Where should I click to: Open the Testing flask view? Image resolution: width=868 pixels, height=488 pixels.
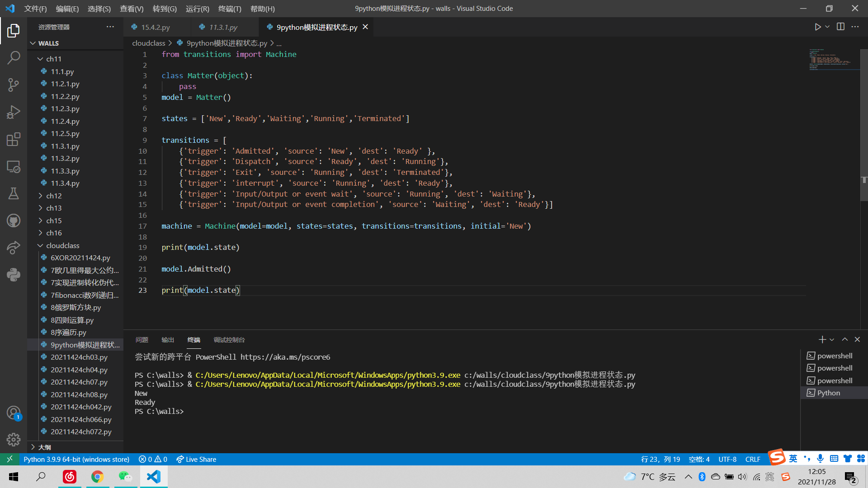[x=14, y=193]
